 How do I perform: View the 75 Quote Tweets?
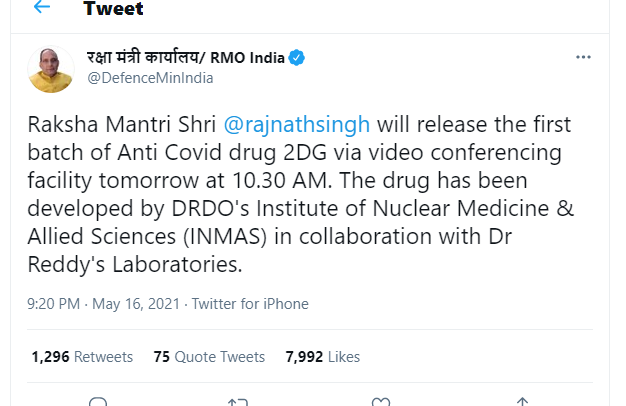pos(209,357)
